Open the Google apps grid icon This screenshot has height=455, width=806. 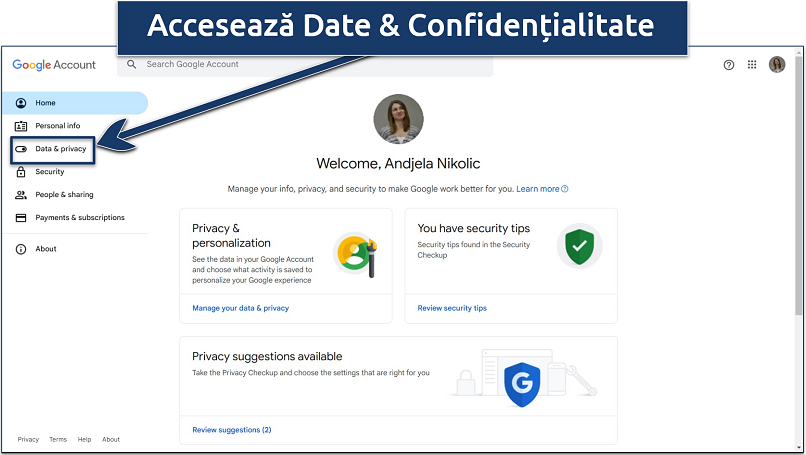(752, 65)
